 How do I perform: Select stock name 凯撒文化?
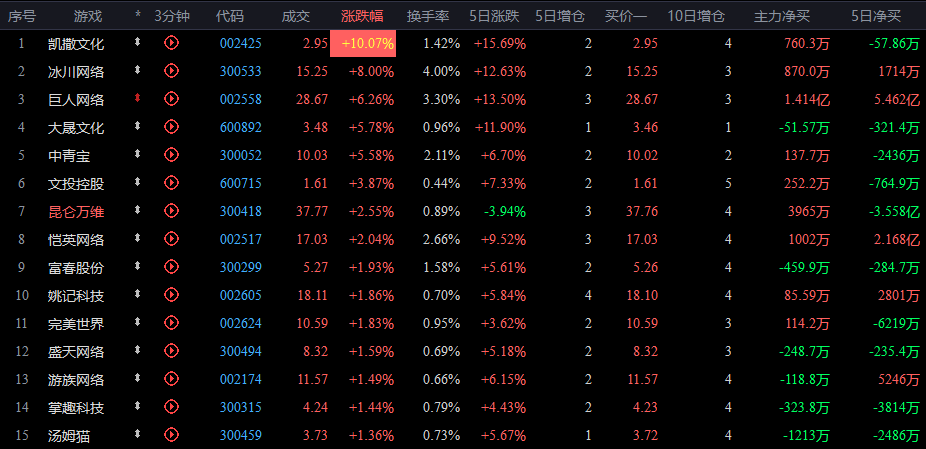76,43
